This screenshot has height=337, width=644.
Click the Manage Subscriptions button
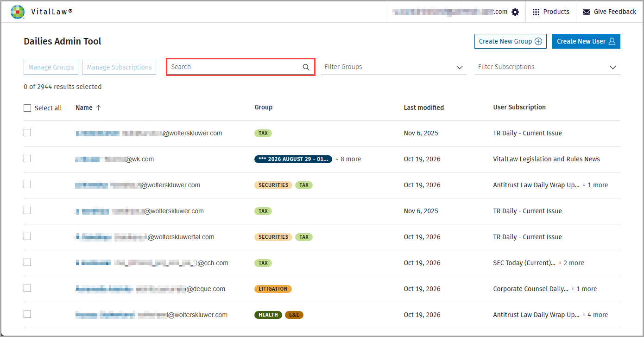pos(119,67)
